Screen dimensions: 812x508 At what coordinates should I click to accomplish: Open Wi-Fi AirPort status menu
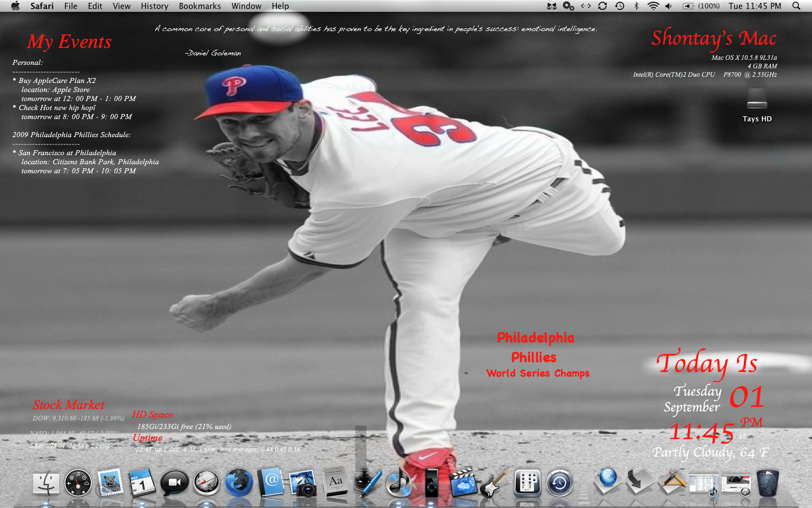click(653, 6)
